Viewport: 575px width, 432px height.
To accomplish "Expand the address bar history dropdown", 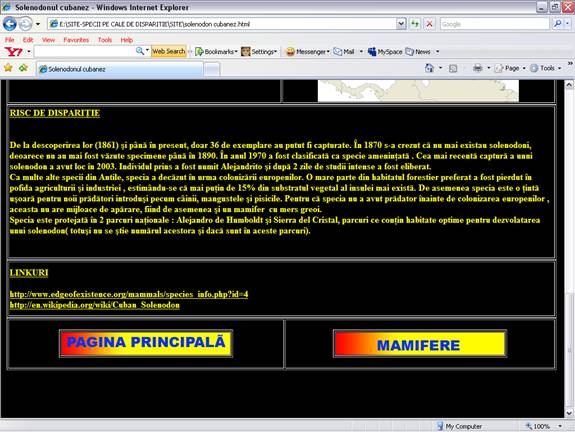I will click(x=401, y=24).
